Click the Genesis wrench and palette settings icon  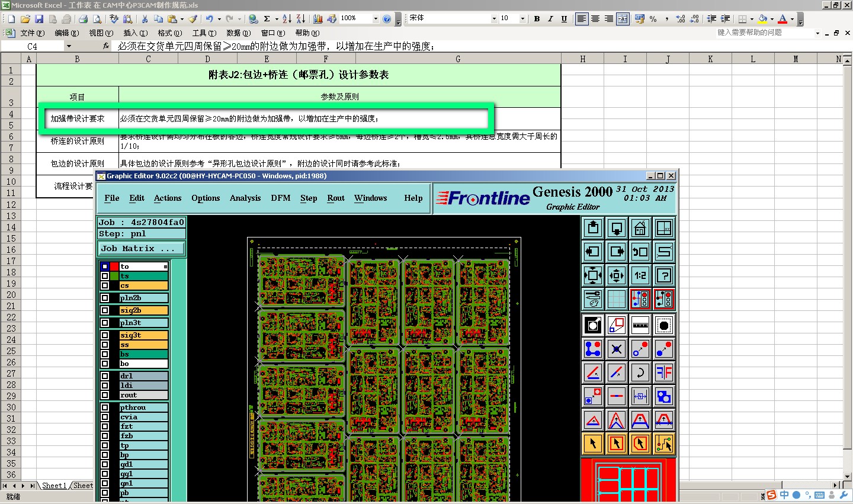tap(593, 299)
